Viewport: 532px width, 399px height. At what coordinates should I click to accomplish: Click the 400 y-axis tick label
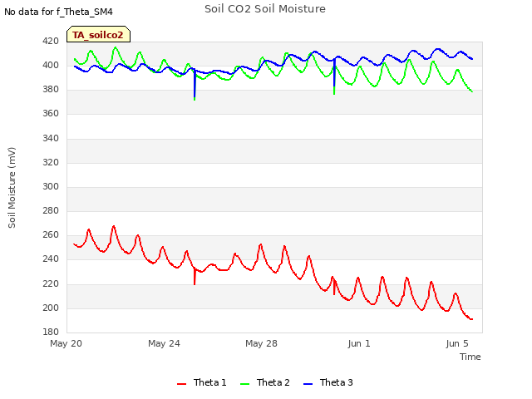[51, 65]
